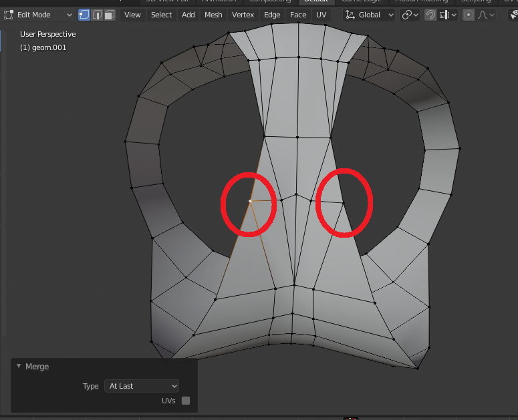Enable face select mode
This screenshot has height=420, width=518.
coord(110,15)
